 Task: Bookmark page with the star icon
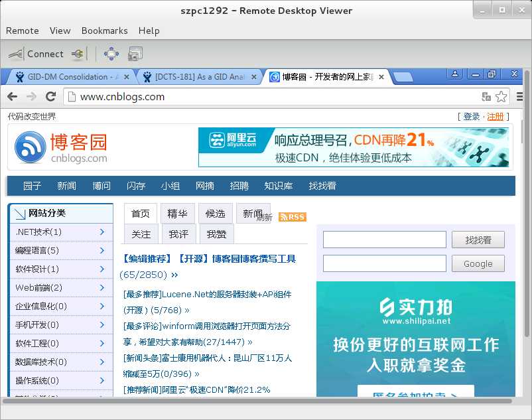coord(501,97)
